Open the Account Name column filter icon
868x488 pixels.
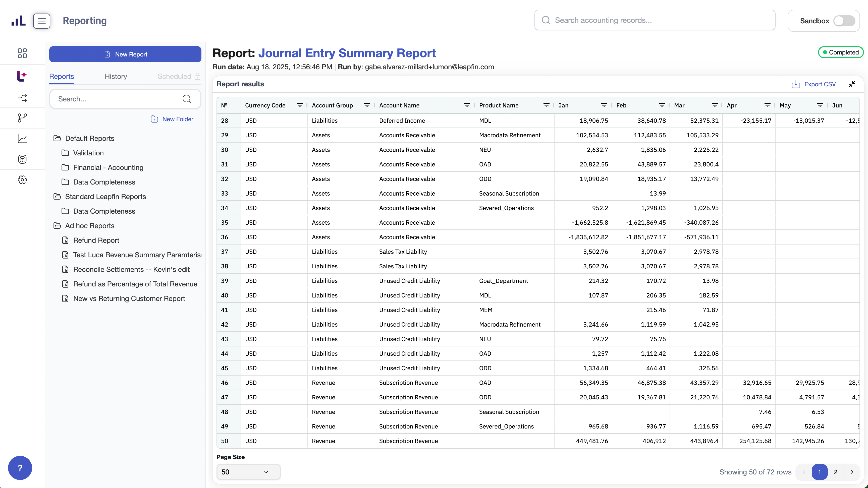point(467,105)
